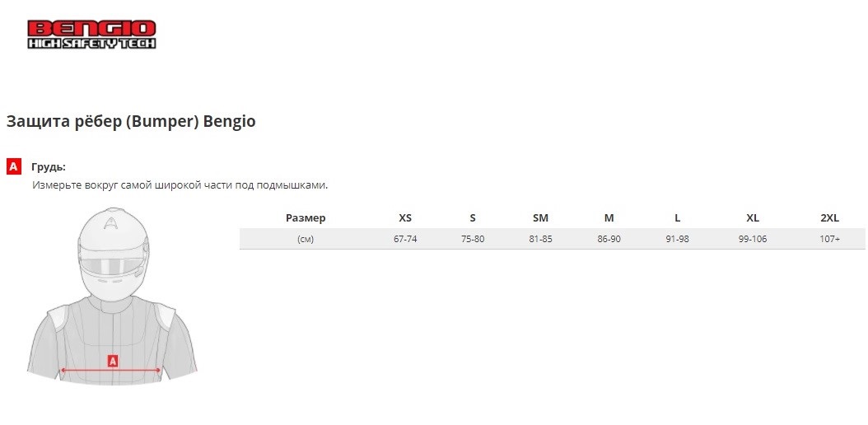Click the red A badge beside Грудь
868x425 pixels.
point(14,166)
